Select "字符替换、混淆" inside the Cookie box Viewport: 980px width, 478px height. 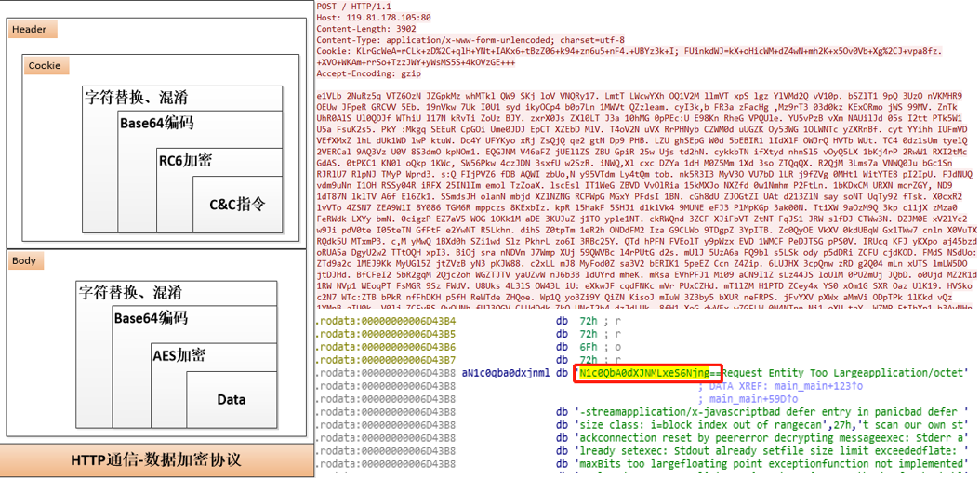136,98
